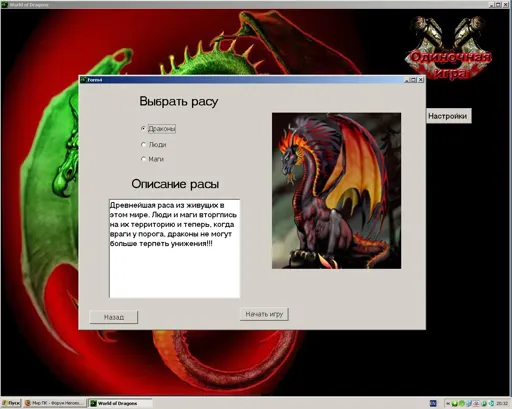512x409 pixels.
Task: Switch to the Мир ПК browser taskbar button
Action: [x=54, y=403]
